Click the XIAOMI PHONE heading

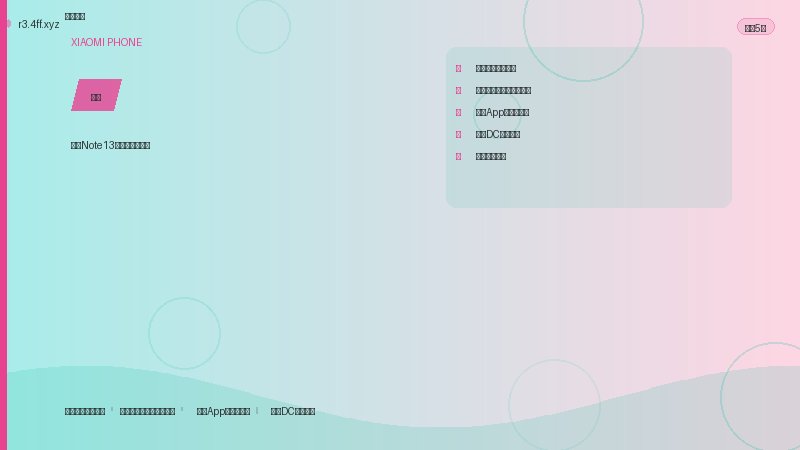pyautogui.click(x=106, y=43)
